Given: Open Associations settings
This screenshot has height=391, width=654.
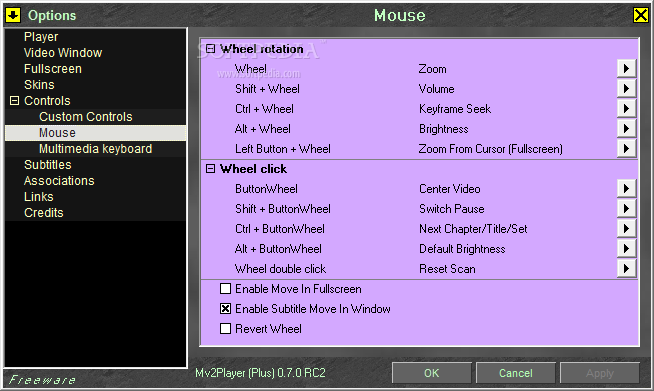Looking at the screenshot, I should coord(59,180).
